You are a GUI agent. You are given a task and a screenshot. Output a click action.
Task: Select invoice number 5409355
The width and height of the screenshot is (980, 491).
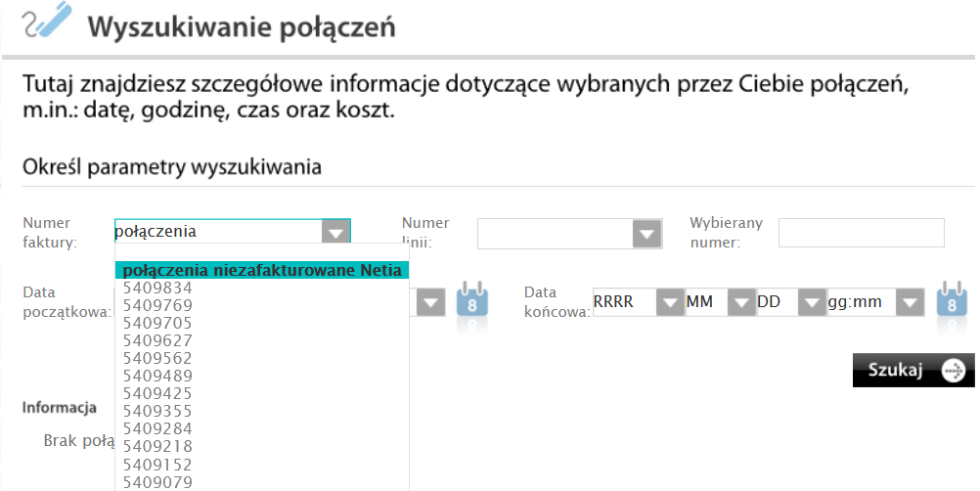[x=157, y=411]
